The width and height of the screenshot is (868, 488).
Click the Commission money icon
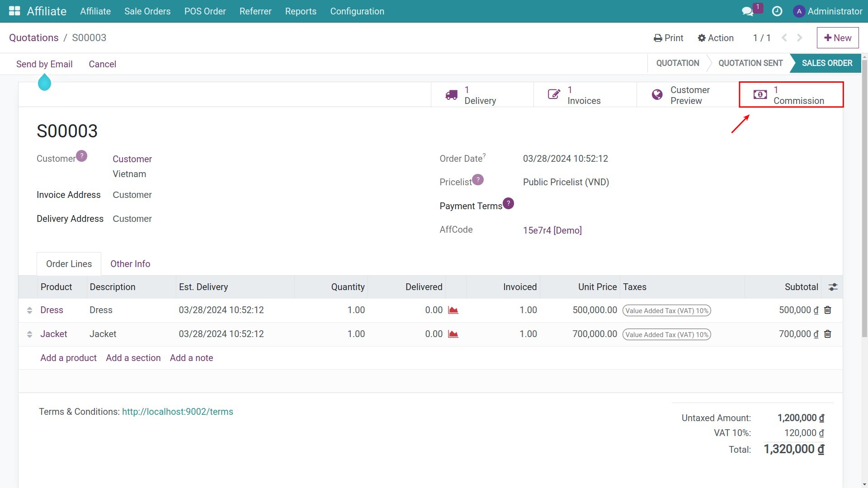point(760,94)
